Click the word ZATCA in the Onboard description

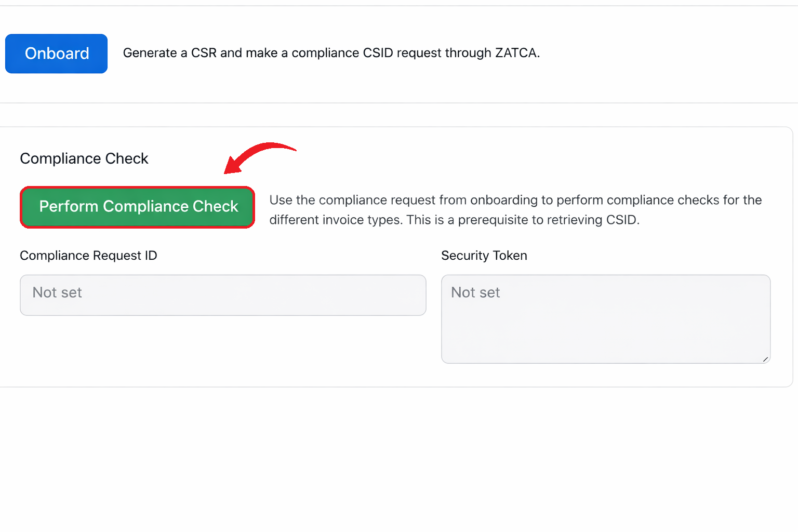[x=516, y=53]
